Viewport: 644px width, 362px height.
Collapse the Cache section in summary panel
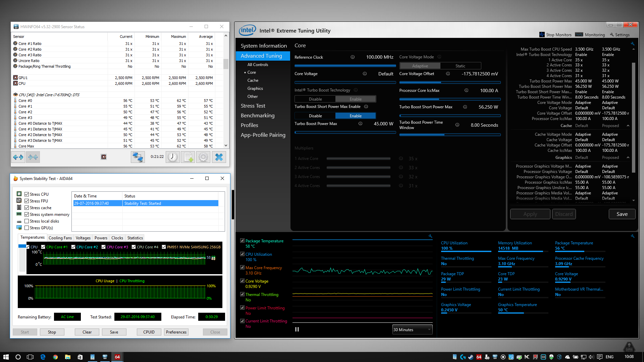point(628,126)
